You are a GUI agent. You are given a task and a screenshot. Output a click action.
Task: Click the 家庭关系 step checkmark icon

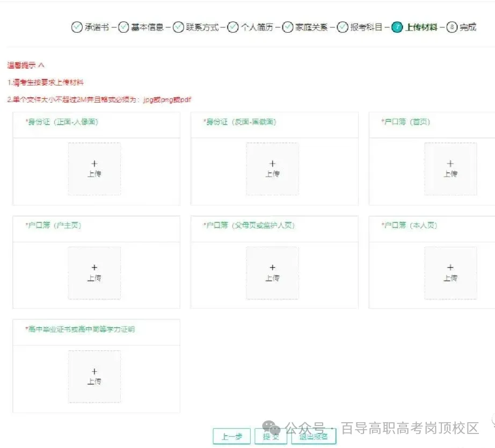click(288, 27)
